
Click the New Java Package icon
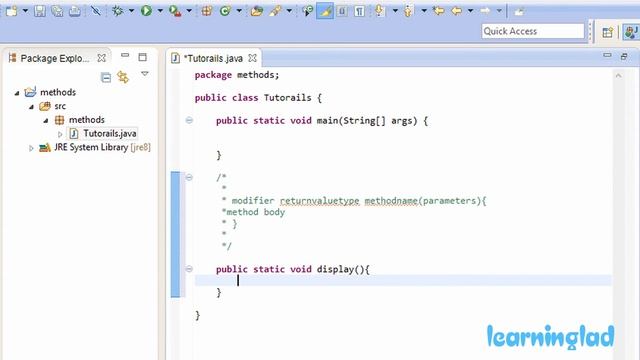click(x=207, y=11)
